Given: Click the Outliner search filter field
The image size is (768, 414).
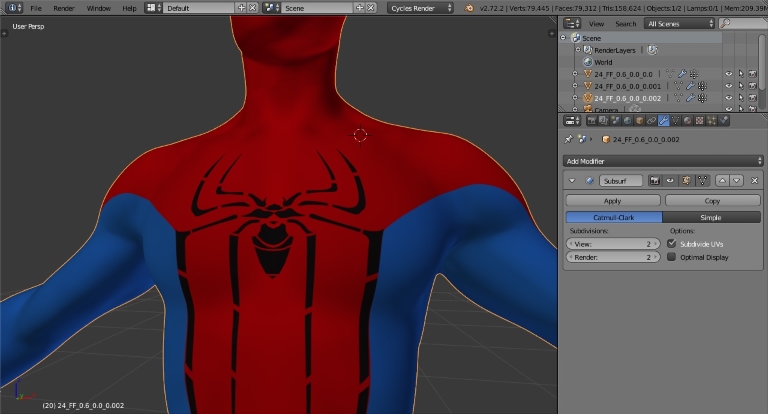Looking at the screenshot, I should coord(743,24).
